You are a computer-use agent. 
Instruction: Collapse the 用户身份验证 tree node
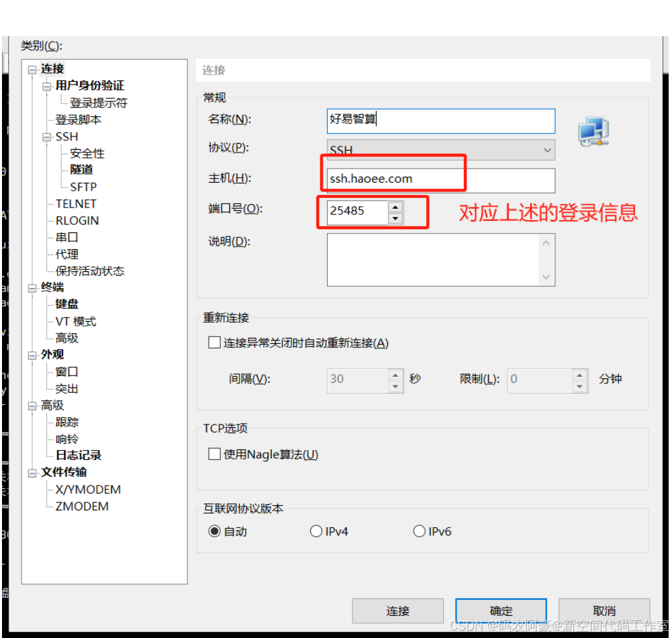47,87
